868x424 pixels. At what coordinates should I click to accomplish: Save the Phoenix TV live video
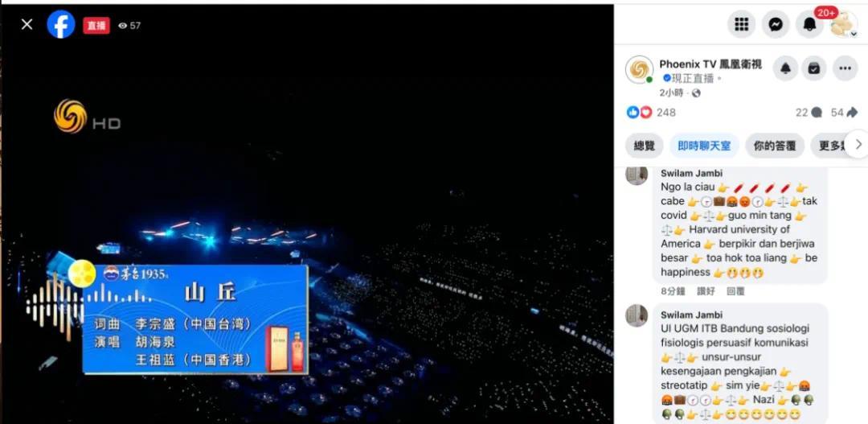point(813,68)
